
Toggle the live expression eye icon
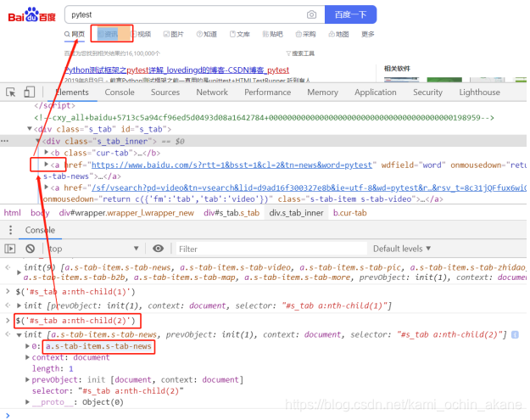pyautogui.click(x=158, y=249)
